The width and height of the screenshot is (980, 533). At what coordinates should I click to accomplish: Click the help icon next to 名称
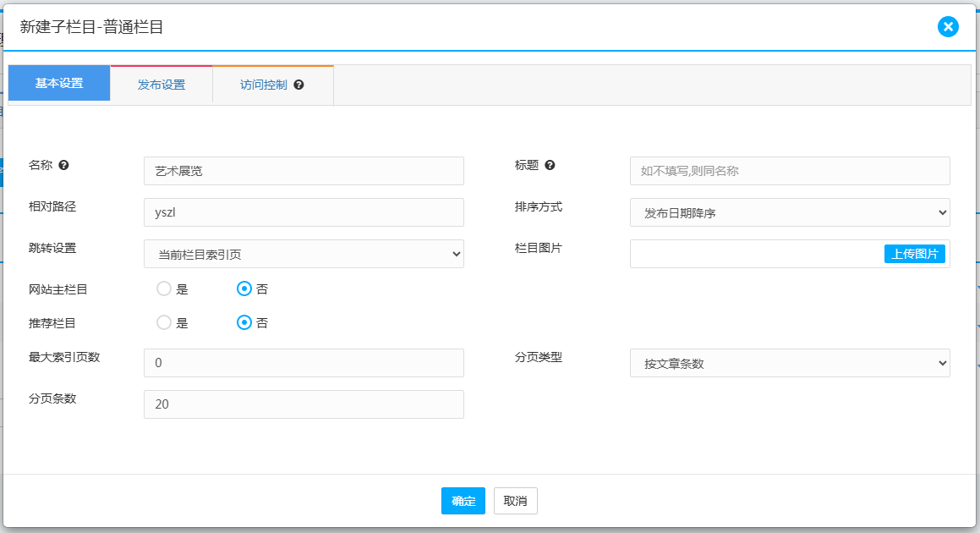pos(63,166)
